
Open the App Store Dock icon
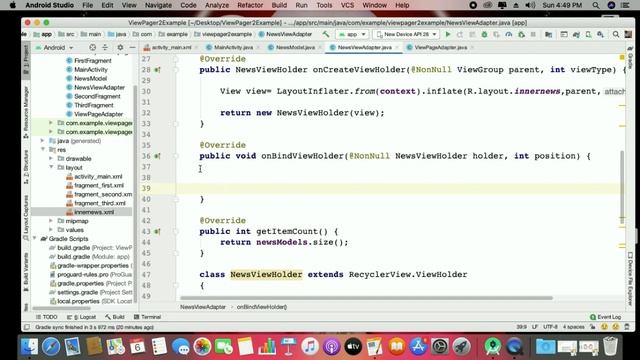418,347
